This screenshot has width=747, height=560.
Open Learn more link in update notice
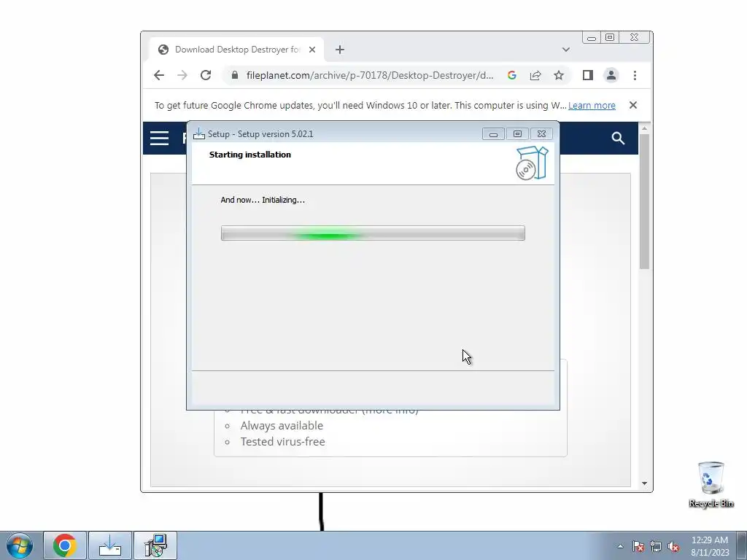(x=592, y=105)
